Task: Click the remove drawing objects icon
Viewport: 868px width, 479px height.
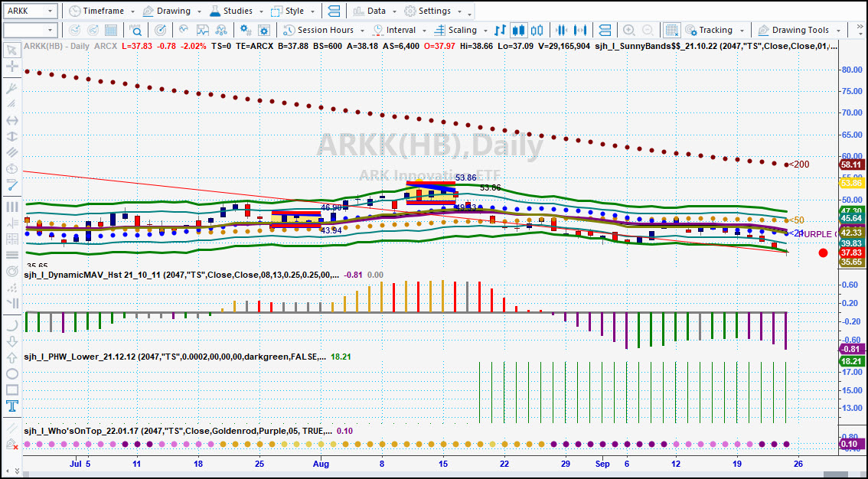Action: tap(11, 444)
